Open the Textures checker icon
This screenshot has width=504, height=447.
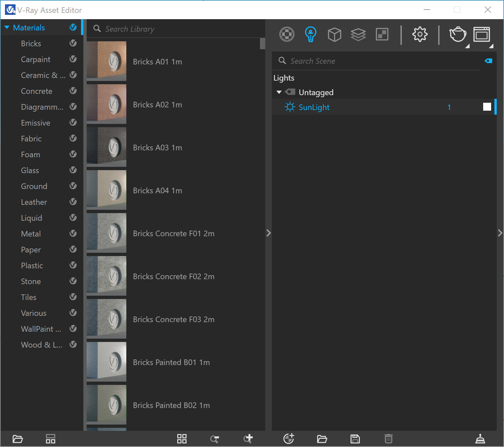[382, 34]
